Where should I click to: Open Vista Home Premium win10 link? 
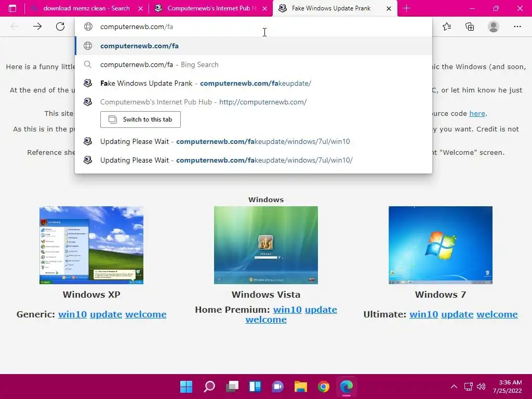[287, 310]
